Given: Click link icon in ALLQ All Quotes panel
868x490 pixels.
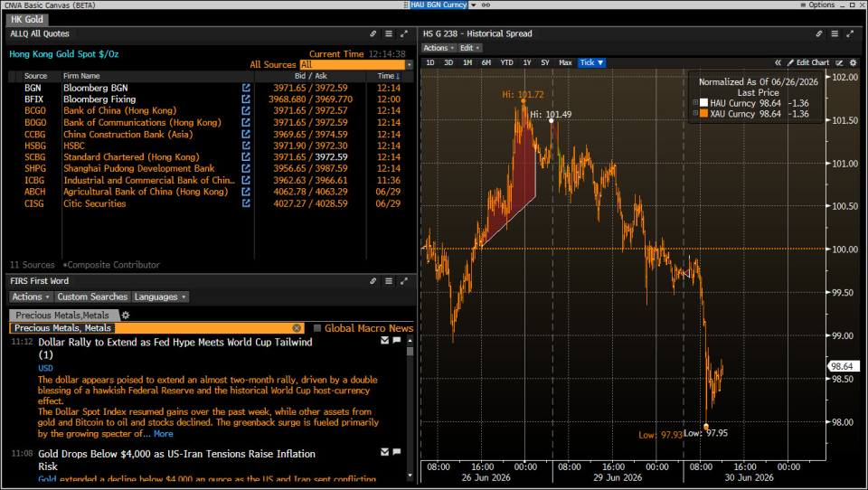Looking at the screenshot, I should pos(373,33).
